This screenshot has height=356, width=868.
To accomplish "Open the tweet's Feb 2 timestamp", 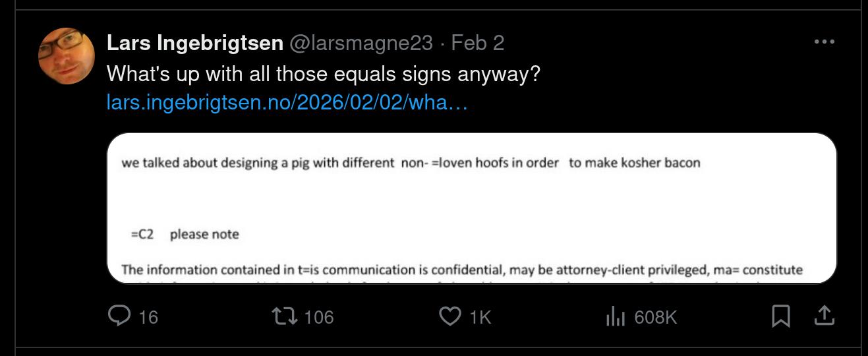I will click(477, 43).
